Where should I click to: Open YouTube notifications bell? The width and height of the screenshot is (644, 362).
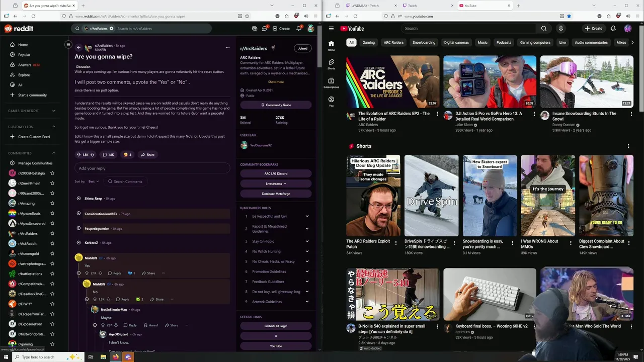point(613,29)
